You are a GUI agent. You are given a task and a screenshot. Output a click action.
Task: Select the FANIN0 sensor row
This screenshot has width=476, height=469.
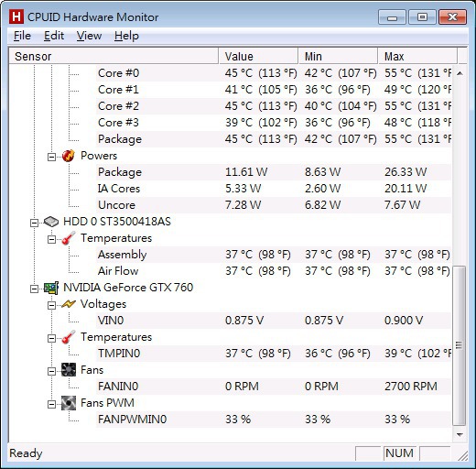(x=274, y=387)
